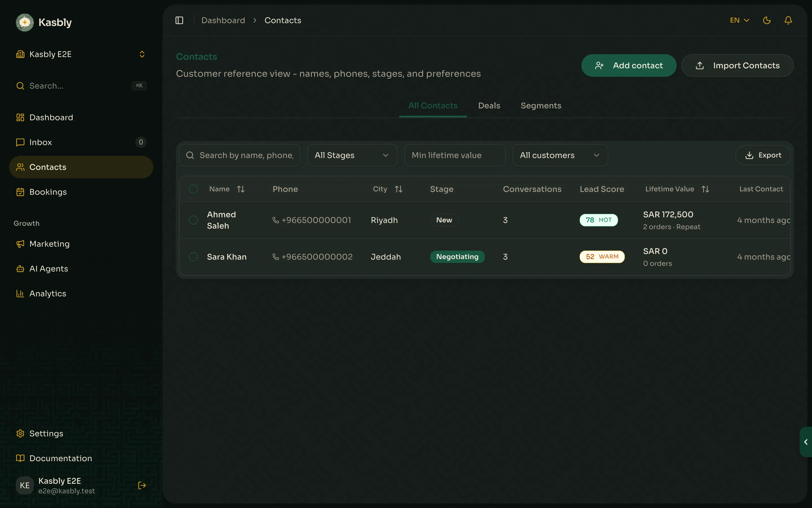Sort contacts by City arrows
The image size is (812, 508).
(x=398, y=189)
